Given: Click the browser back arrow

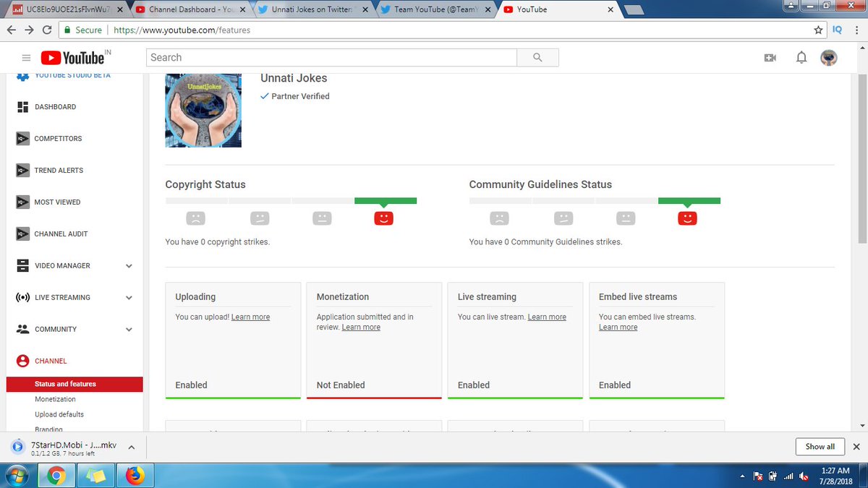Looking at the screenshot, I should click(x=12, y=30).
